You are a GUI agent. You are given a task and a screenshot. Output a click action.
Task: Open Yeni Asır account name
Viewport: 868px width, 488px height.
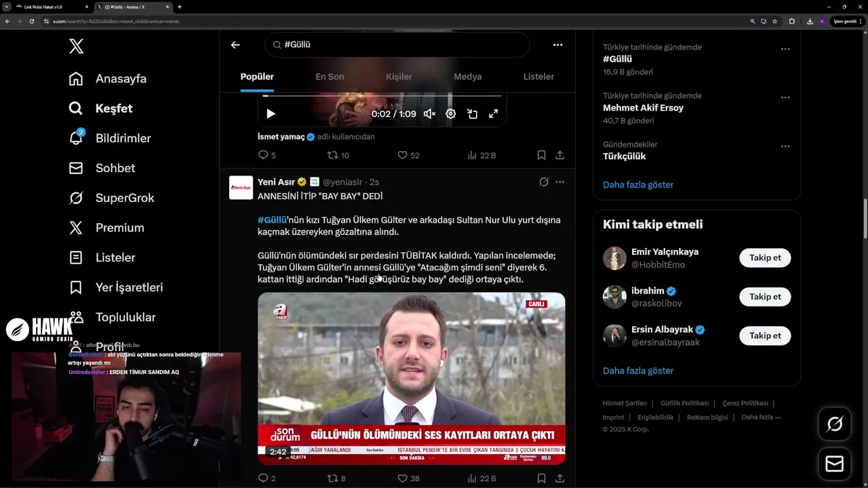click(277, 182)
